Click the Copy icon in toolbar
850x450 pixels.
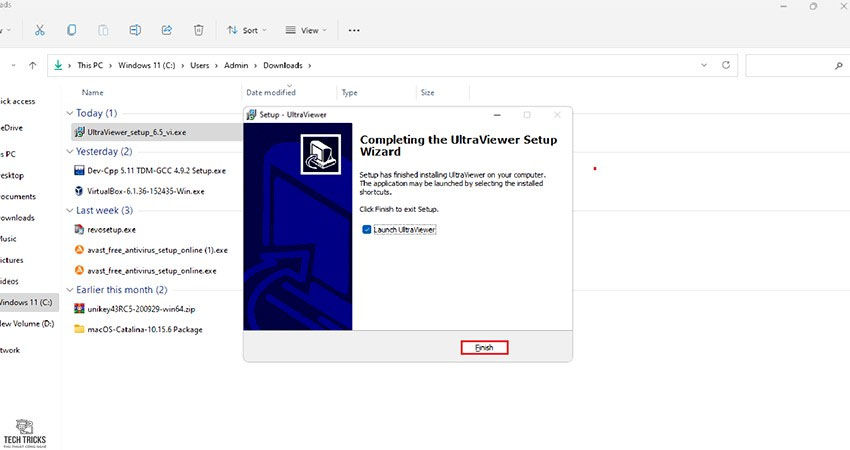point(71,30)
